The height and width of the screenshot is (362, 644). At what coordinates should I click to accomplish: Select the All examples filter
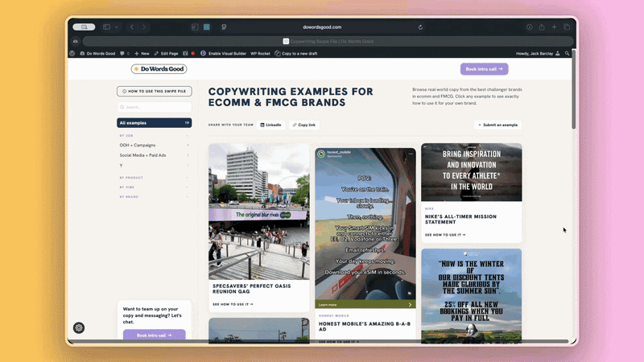154,123
